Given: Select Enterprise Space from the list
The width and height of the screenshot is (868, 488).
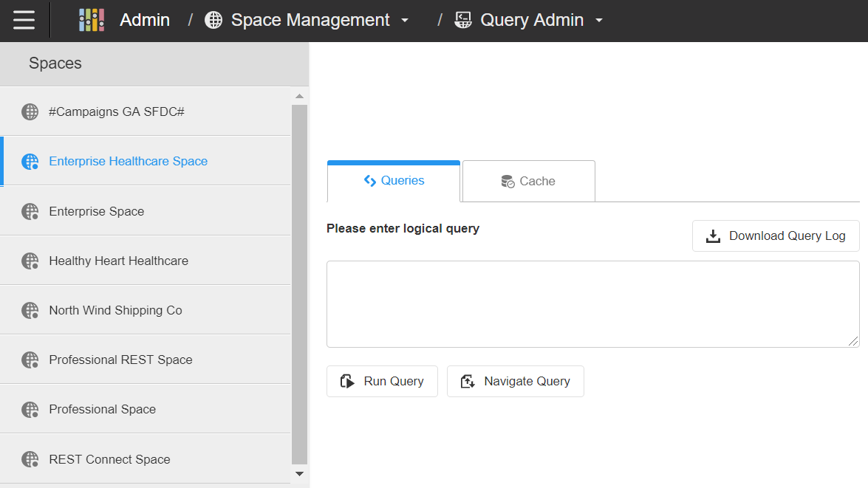Looking at the screenshot, I should (97, 211).
